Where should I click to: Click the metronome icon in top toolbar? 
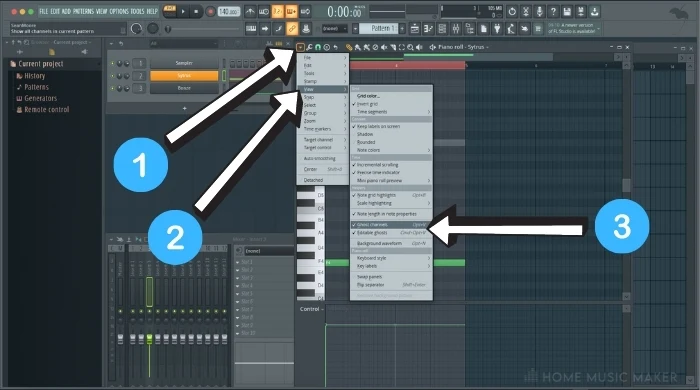tap(250, 12)
